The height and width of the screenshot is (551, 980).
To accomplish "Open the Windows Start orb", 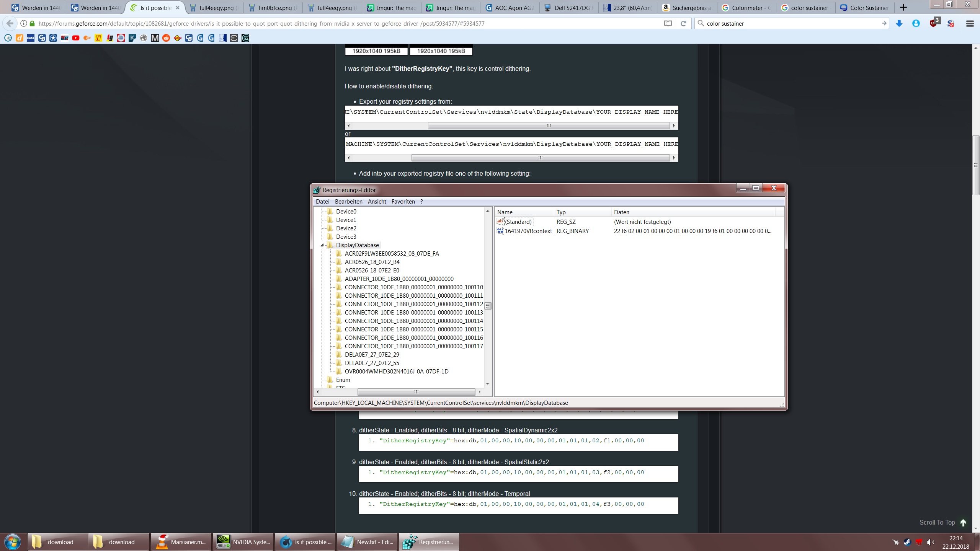I will (13, 542).
